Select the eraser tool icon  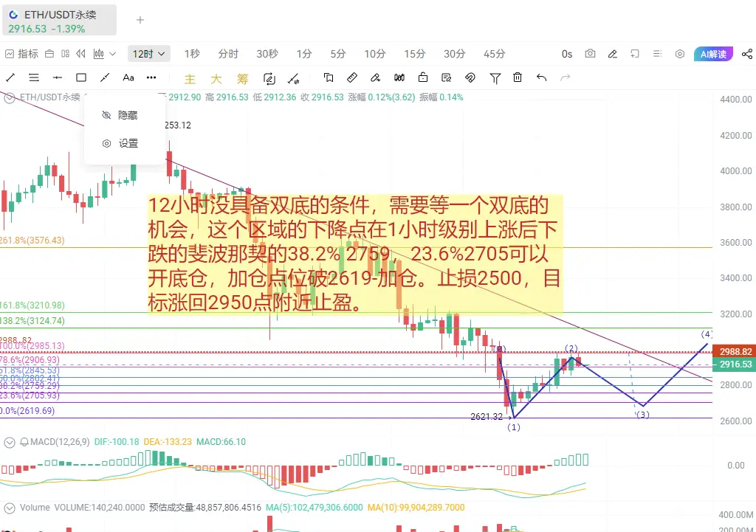[x=376, y=77]
